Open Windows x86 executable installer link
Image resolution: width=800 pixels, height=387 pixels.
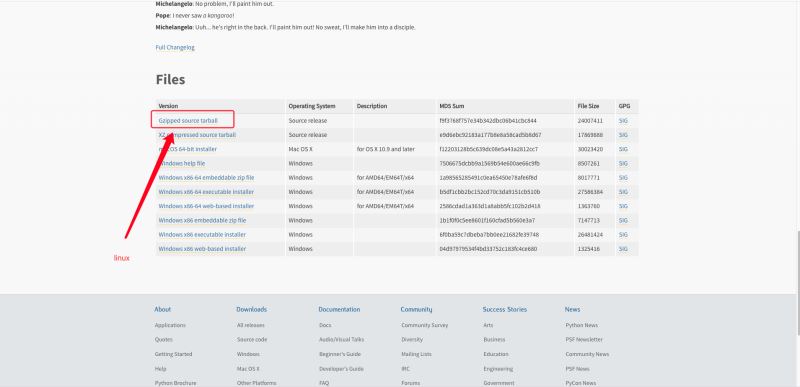tap(202, 235)
